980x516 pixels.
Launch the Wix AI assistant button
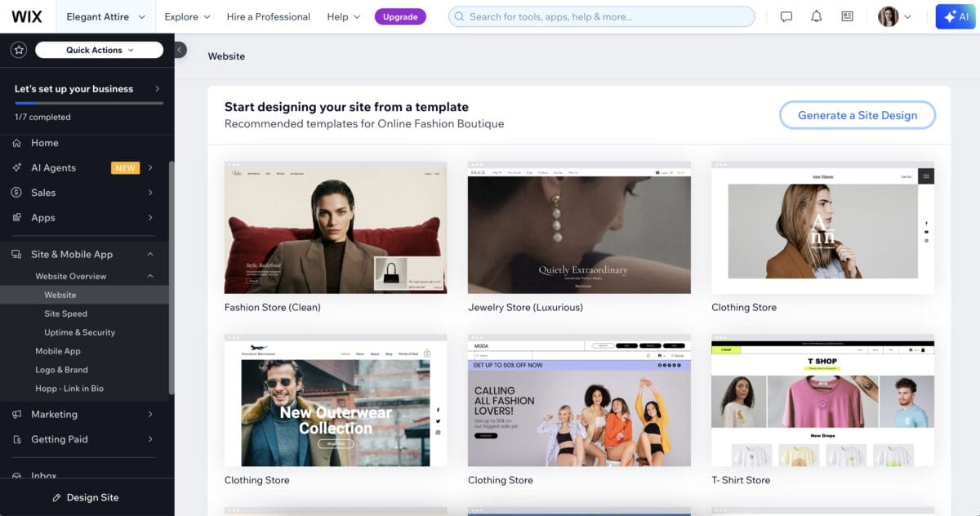955,16
